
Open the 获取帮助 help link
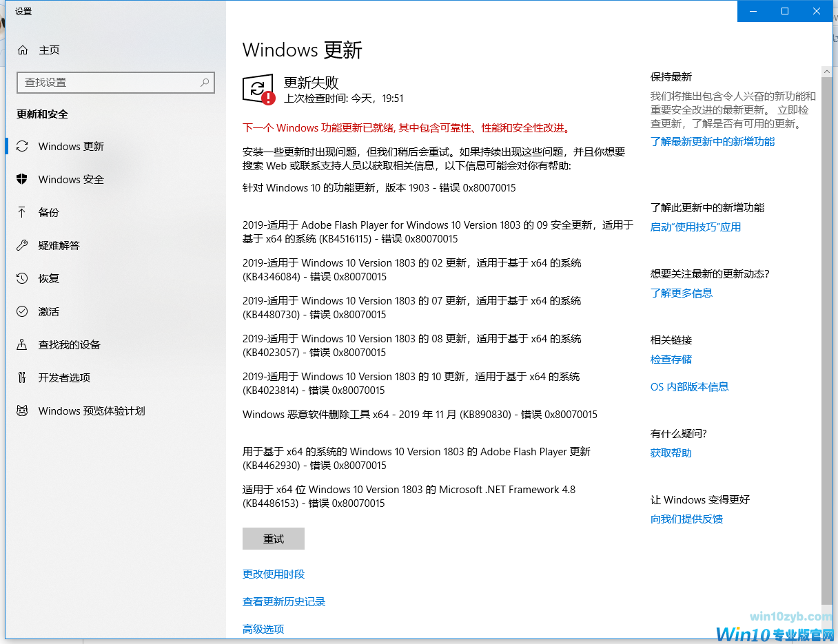pyautogui.click(x=671, y=453)
